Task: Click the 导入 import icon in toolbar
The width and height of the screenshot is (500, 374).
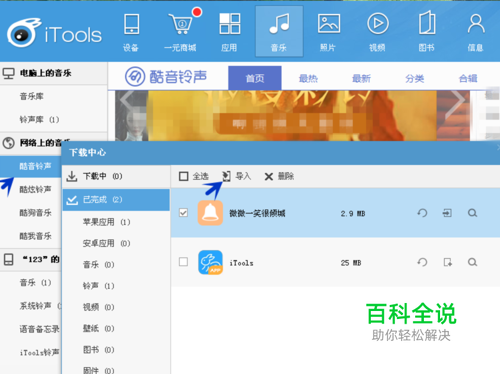Action: (226, 176)
